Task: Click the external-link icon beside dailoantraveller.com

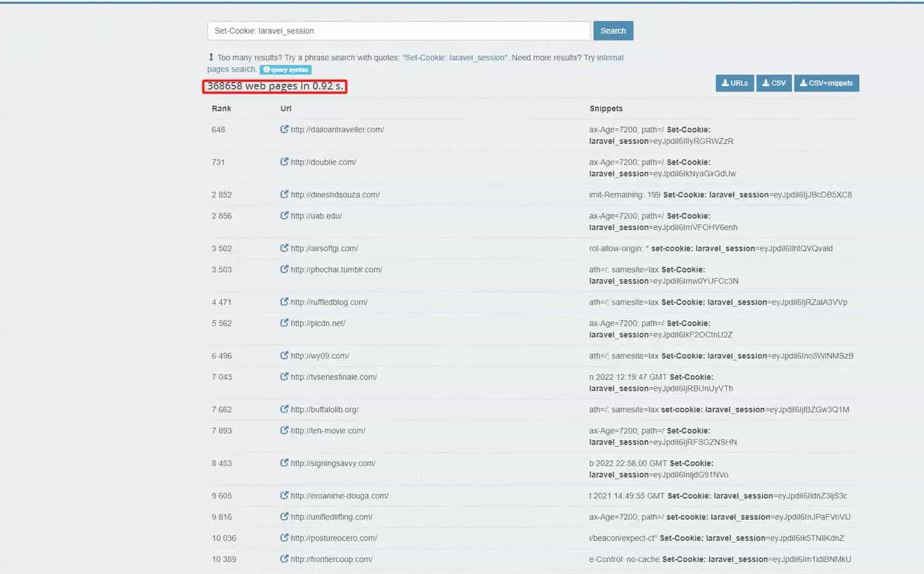Action: [284, 129]
